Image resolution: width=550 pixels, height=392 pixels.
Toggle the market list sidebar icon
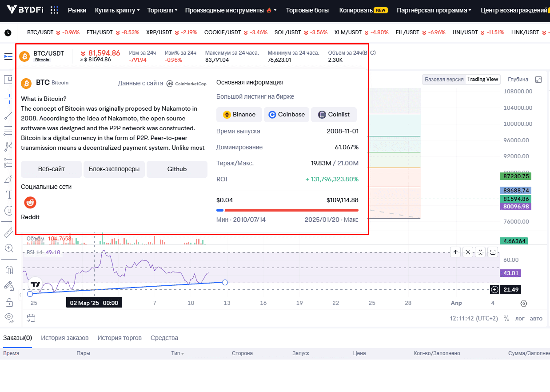pyautogui.click(x=8, y=56)
